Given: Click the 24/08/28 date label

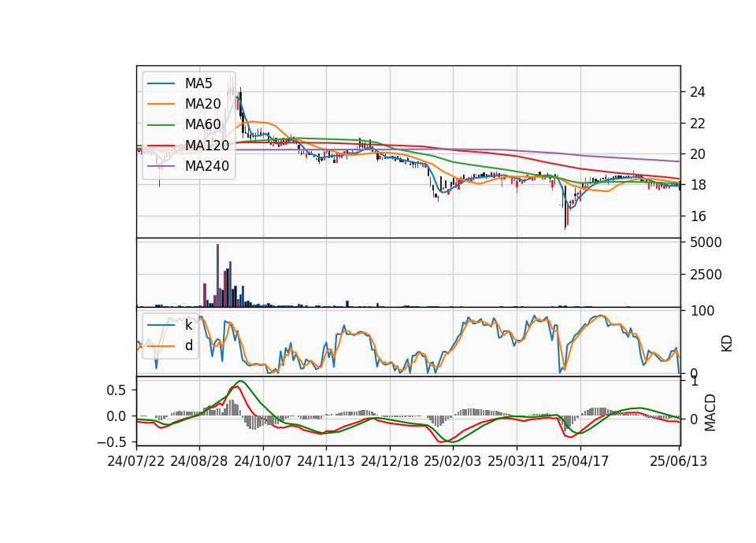Looking at the screenshot, I should pyautogui.click(x=199, y=461).
